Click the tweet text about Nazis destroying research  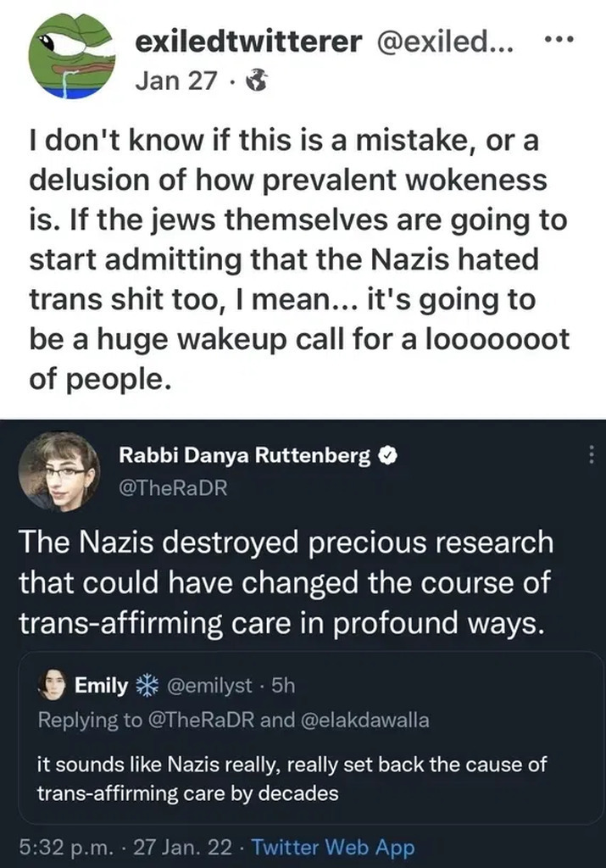(x=286, y=584)
